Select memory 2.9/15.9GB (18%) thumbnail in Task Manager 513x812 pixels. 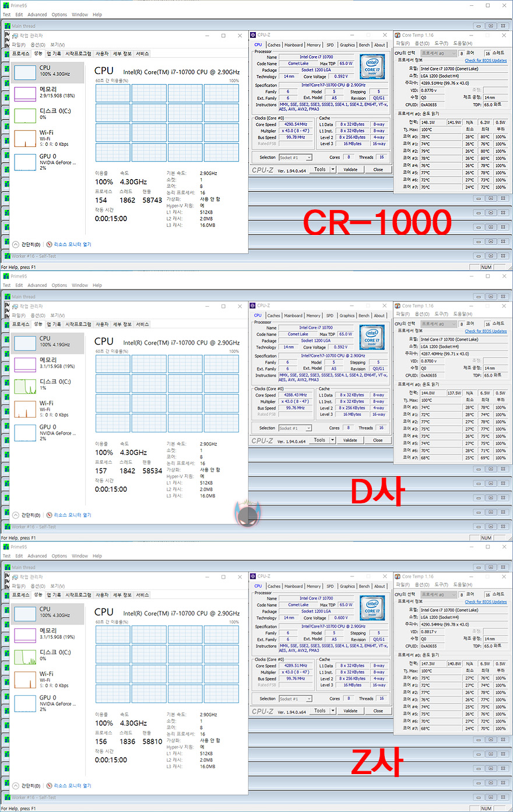pos(25,93)
